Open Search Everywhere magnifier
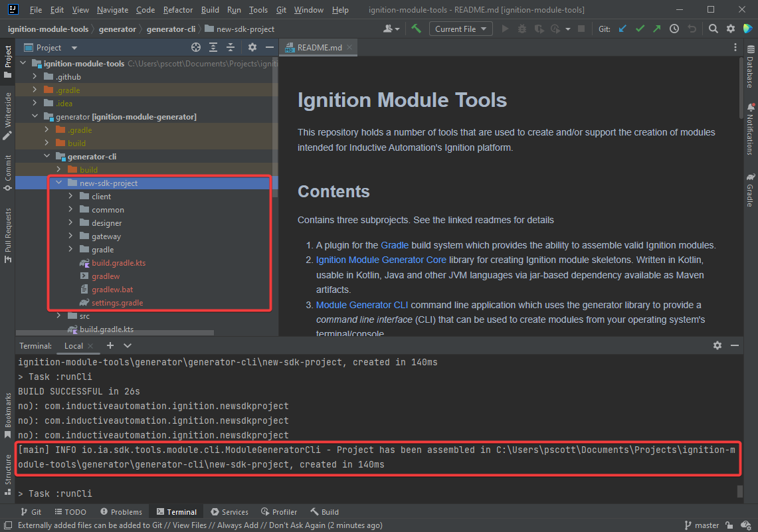Viewport: 758px width, 532px height. (x=713, y=29)
